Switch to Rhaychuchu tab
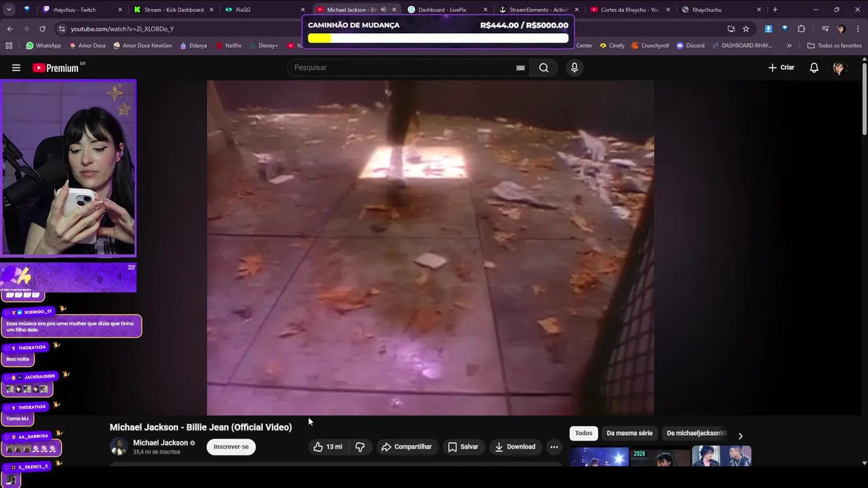 (722, 9)
